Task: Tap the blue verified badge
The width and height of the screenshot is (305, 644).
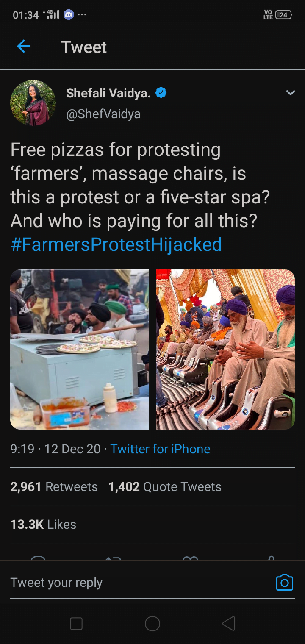Action: pos(161,93)
